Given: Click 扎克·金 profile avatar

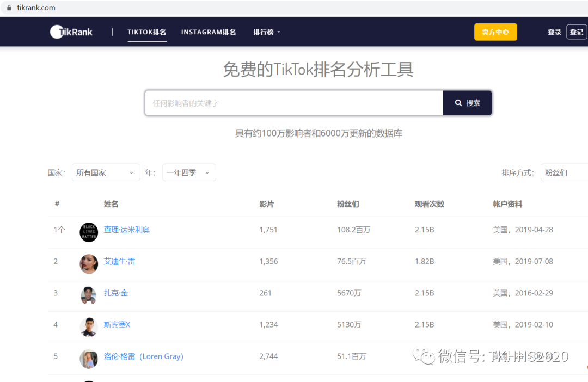Looking at the screenshot, I should 89,295.
